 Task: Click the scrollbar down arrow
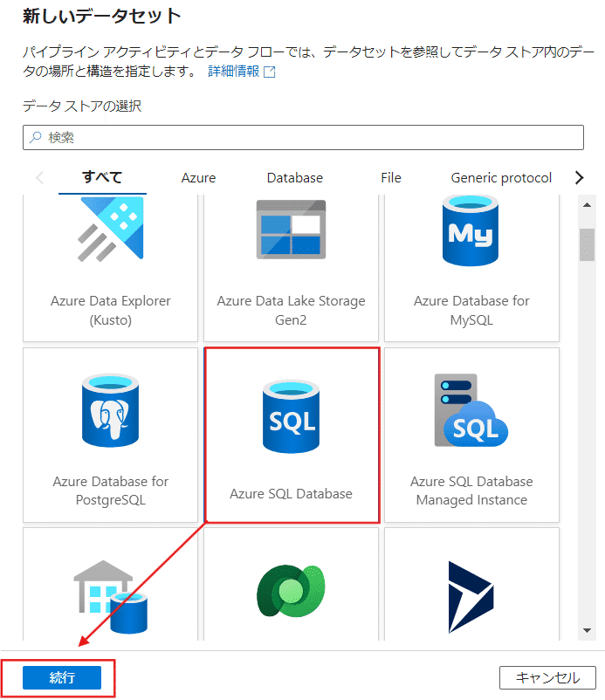588,630
